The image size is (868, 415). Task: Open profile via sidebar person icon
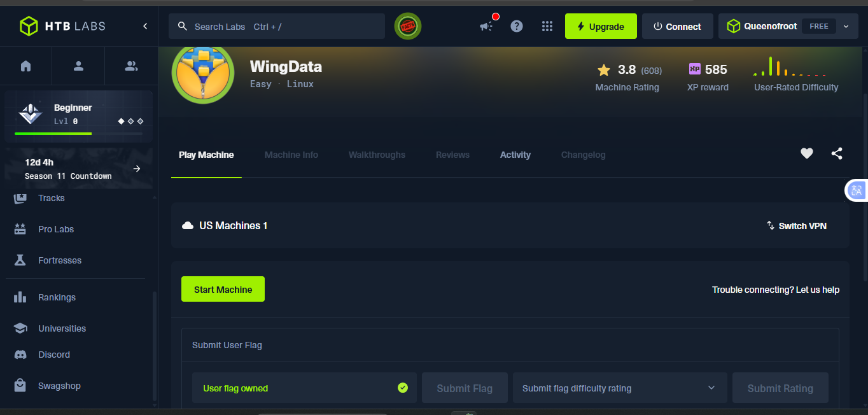79,66
